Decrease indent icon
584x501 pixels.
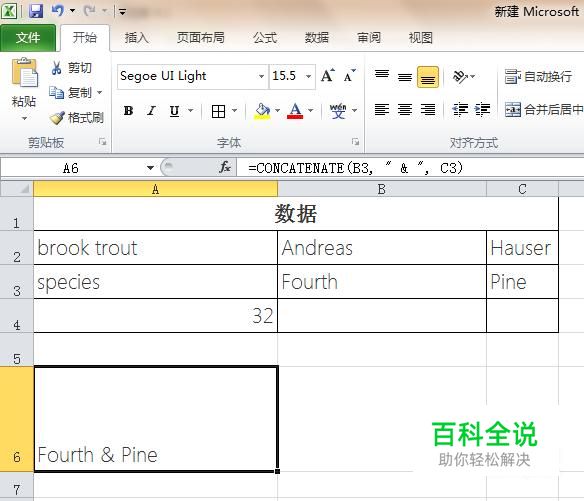(x=460, y=110)
